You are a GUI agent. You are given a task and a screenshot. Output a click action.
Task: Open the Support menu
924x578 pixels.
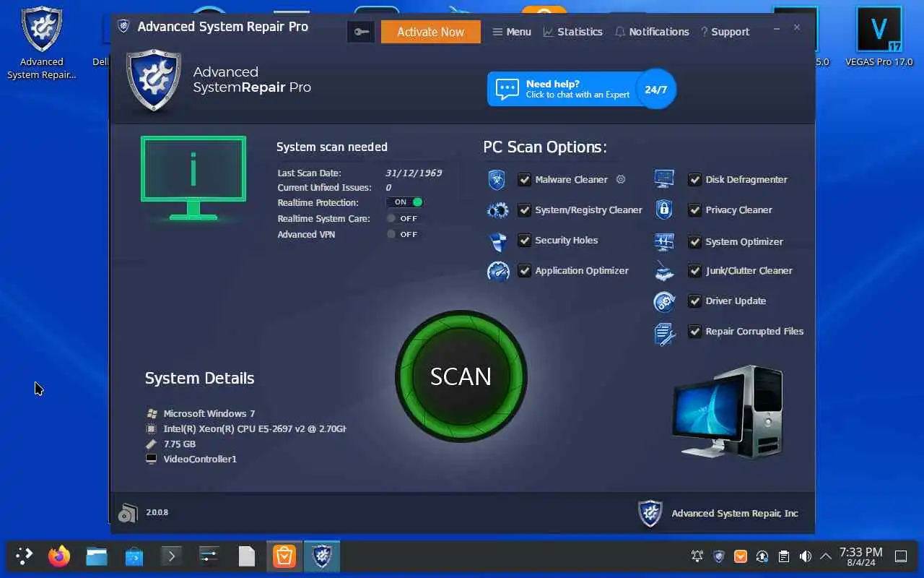[x=725, y=32]
